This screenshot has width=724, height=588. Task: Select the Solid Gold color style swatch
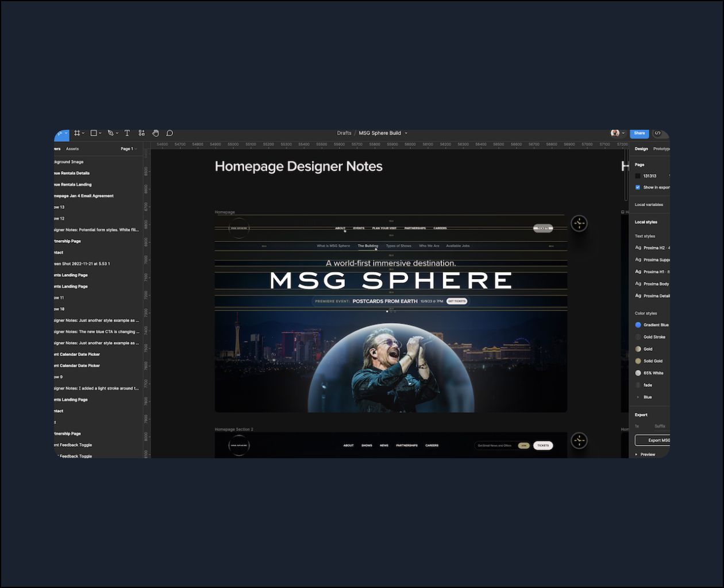point(638,361)
